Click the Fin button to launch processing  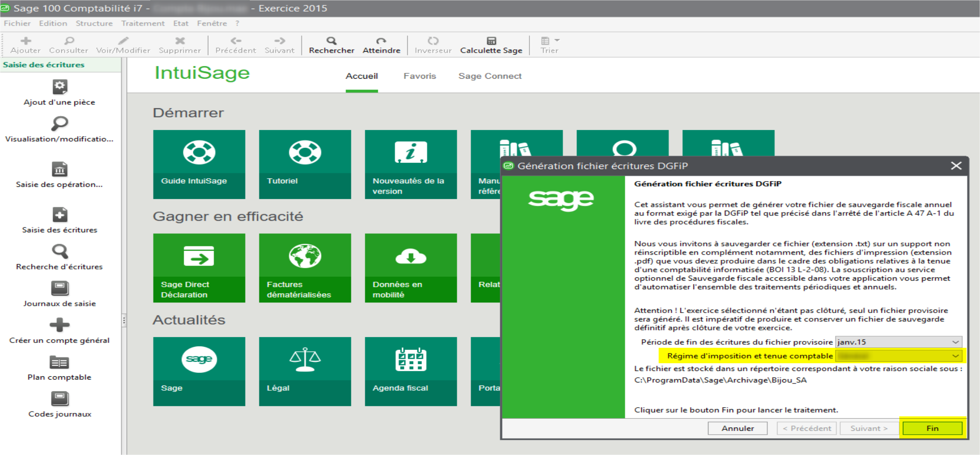click(x=932, y=428)
